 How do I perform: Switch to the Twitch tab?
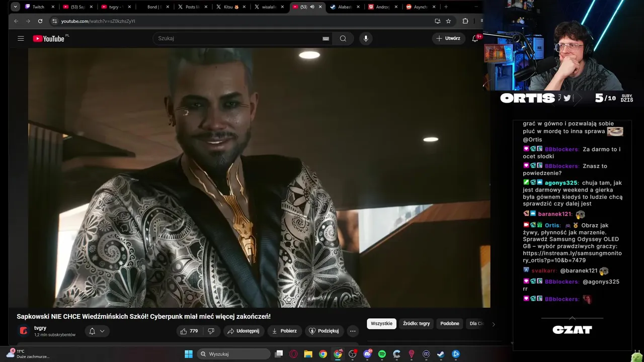coord(39,7)
